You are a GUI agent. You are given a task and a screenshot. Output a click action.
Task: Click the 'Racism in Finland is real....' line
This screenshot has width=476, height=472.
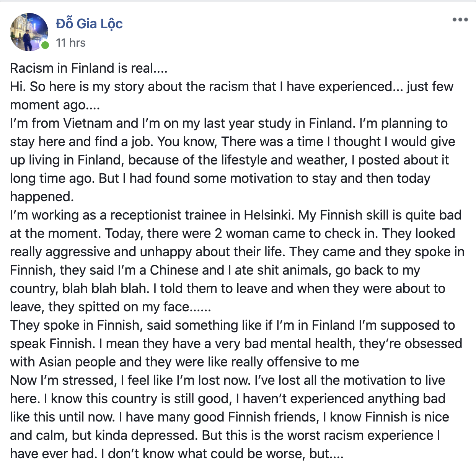click(x=89, y=68)
